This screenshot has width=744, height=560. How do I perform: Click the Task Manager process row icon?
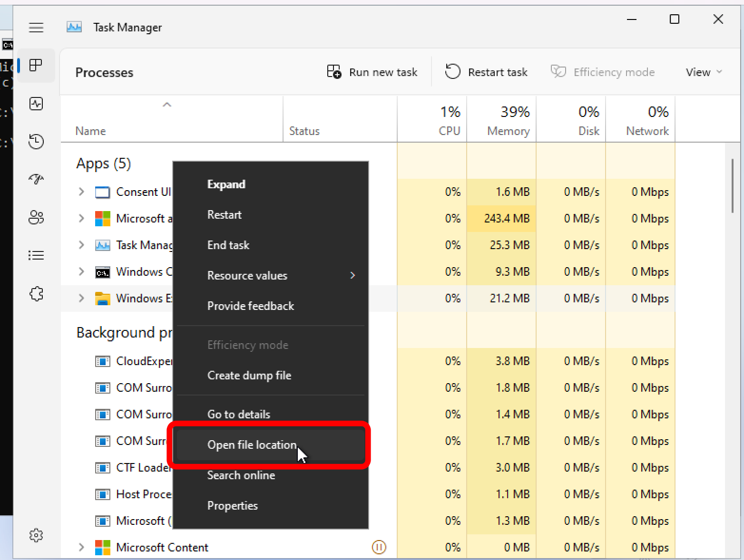click(x=102, y=245)
